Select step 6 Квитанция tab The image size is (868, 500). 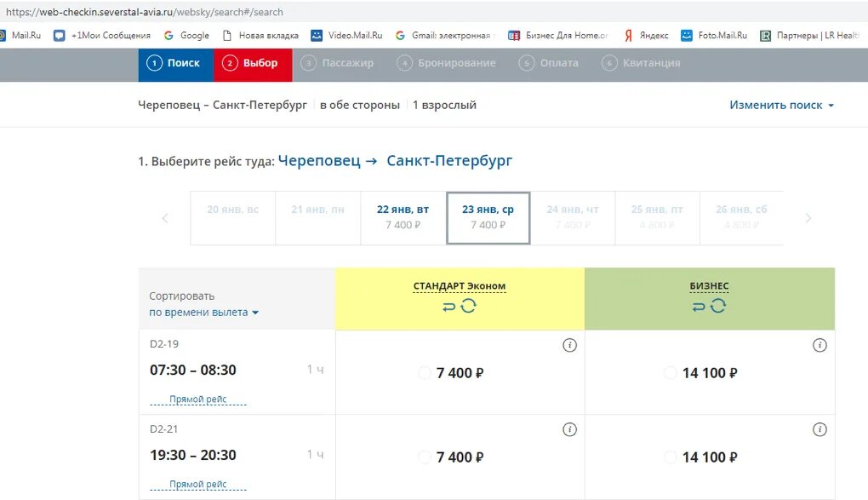coord(641,63)
